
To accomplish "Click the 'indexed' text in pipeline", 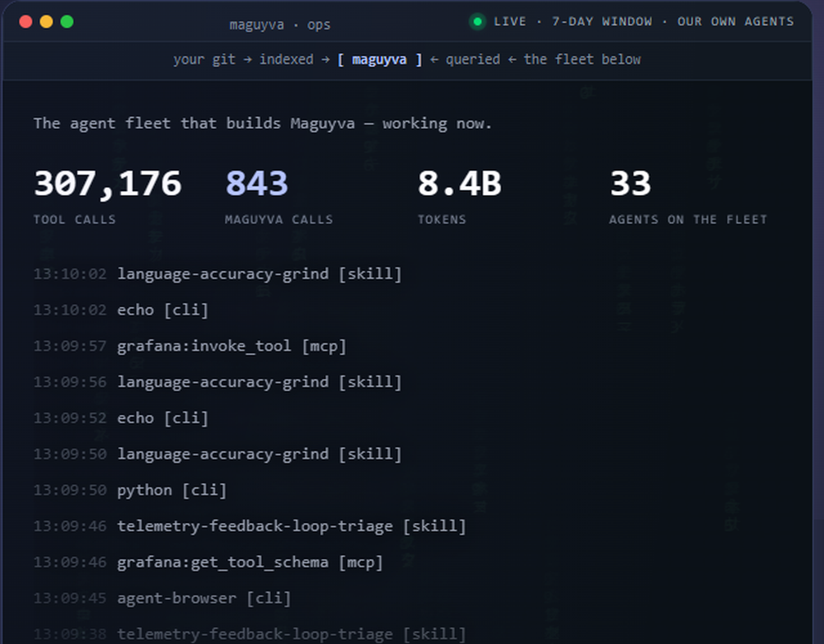I will [287, 59].
